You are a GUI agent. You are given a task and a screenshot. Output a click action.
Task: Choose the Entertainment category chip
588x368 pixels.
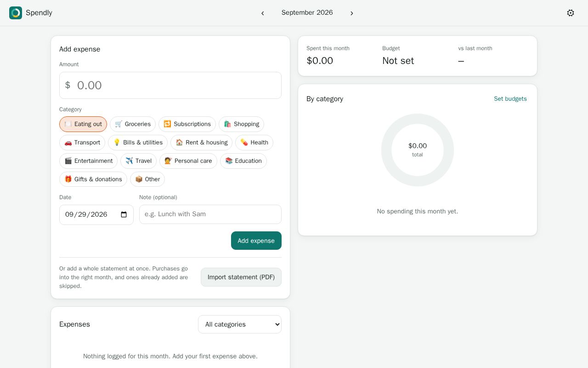(88, 161)
